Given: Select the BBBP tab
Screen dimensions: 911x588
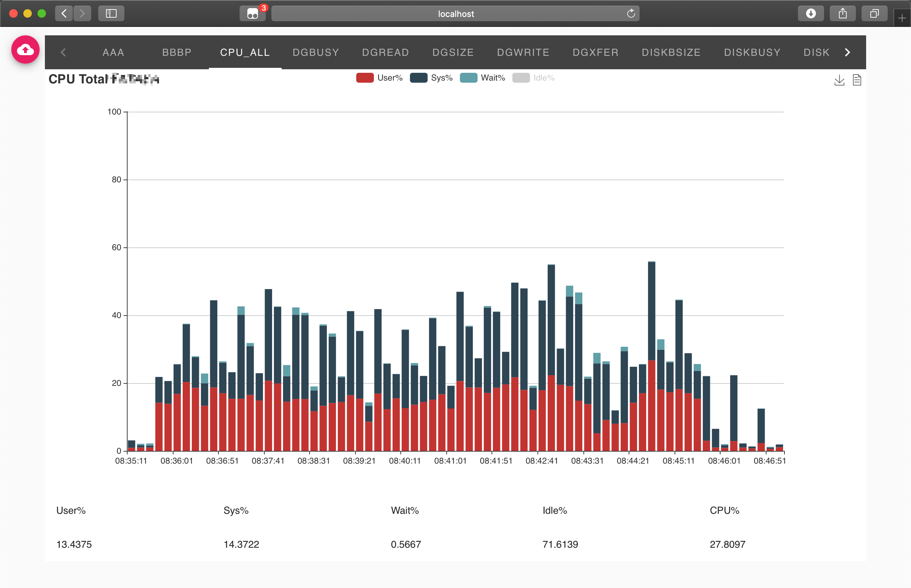Looking at the screenshot, I should pos(177,52).
